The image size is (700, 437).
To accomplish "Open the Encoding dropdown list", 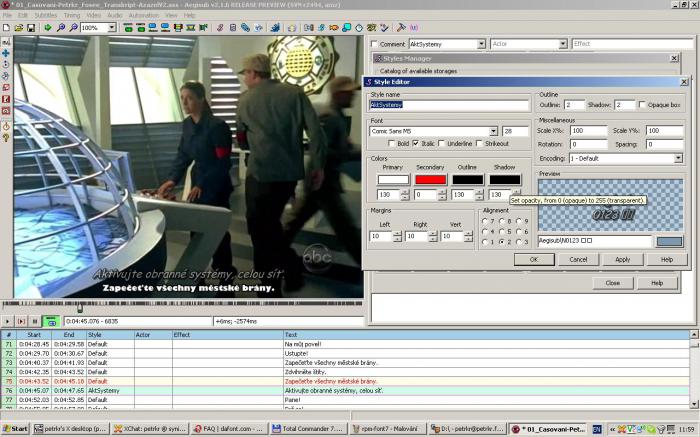I will [x=679, y=158].
